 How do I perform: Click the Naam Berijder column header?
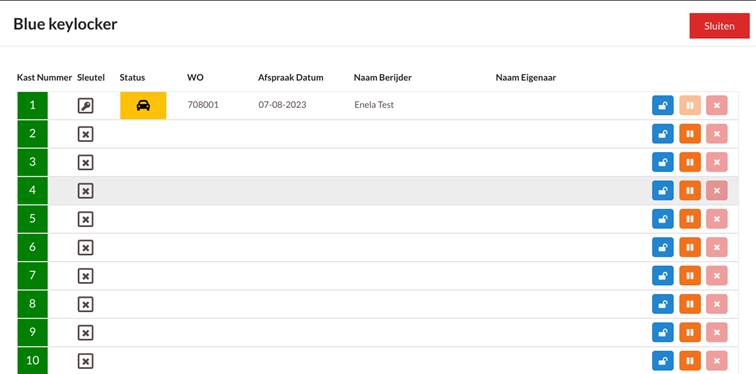coord(383,78)
